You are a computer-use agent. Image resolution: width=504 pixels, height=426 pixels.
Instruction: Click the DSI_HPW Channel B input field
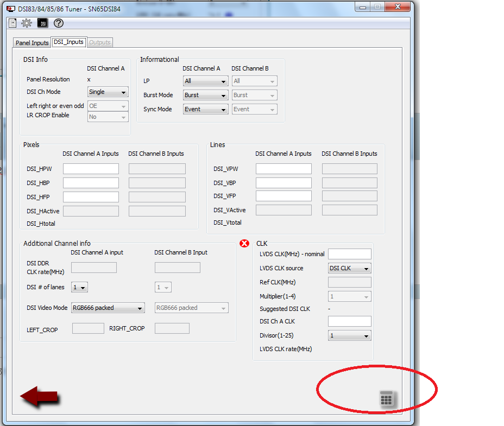157,169
